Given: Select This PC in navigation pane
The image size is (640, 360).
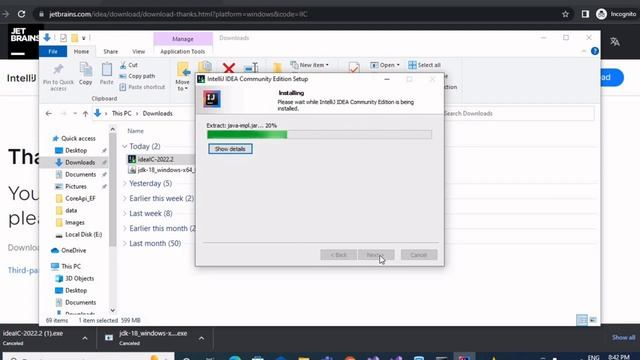Looking at the screenshot, I should coord(66,267).
